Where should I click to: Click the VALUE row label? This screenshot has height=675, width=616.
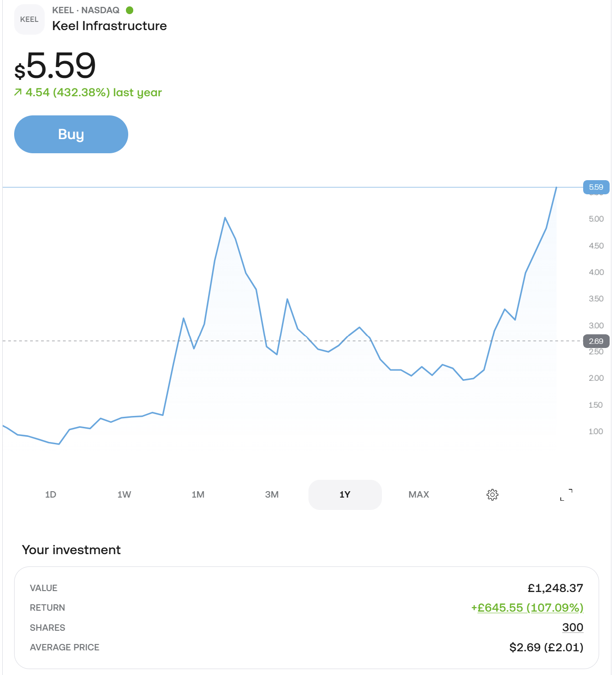pyautogui.click(x=44, y=588)
